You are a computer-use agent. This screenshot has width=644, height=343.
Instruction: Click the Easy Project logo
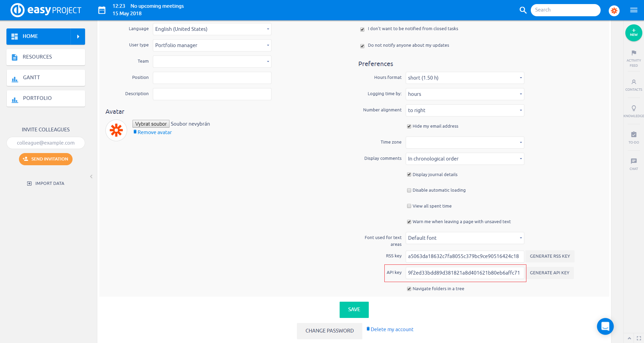(x=46, y=10)
